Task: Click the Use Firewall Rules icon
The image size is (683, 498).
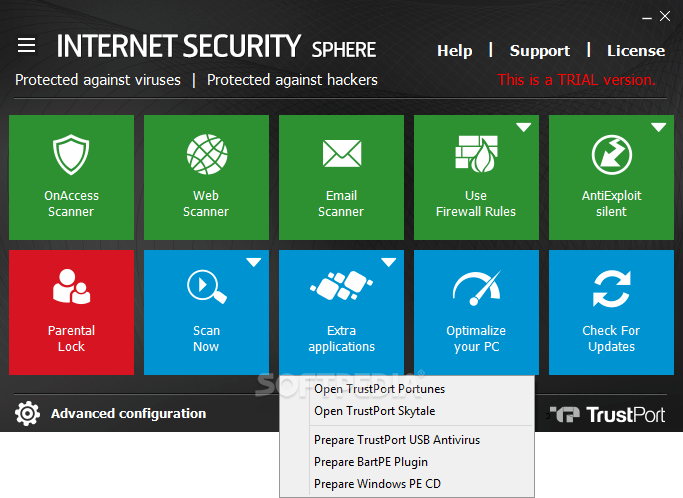Action: [x=475, y=155]
